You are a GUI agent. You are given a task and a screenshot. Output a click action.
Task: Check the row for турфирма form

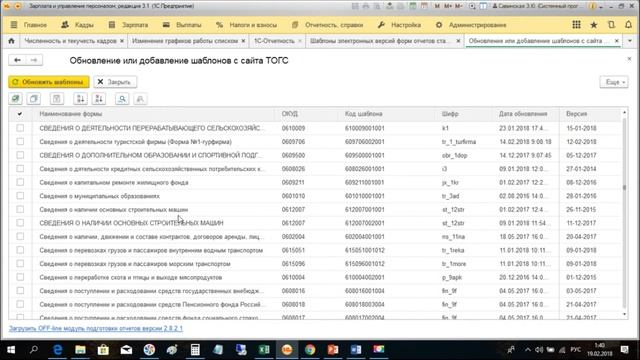(20, 142)
